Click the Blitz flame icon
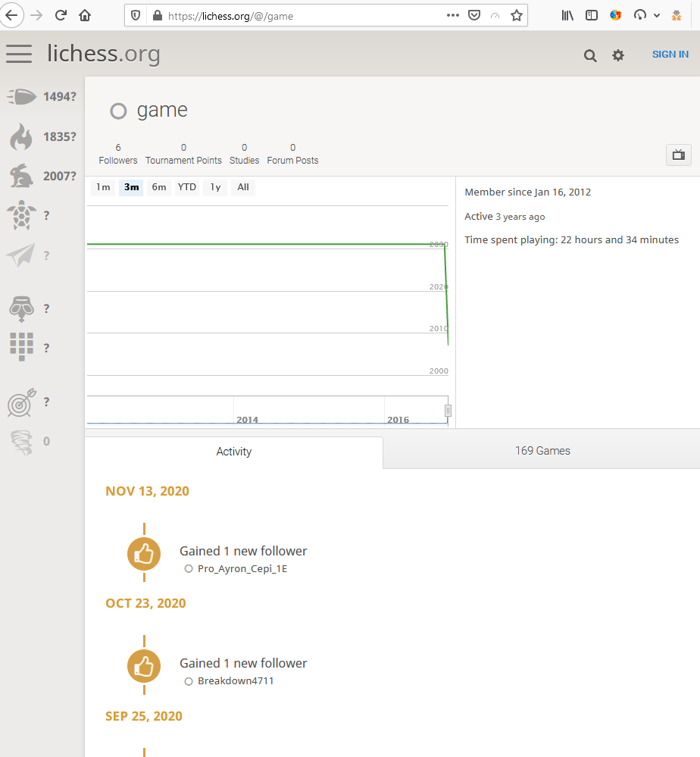The height and width of the screenshot is (757, 700). pyautogui.click(x=21, y=136)
